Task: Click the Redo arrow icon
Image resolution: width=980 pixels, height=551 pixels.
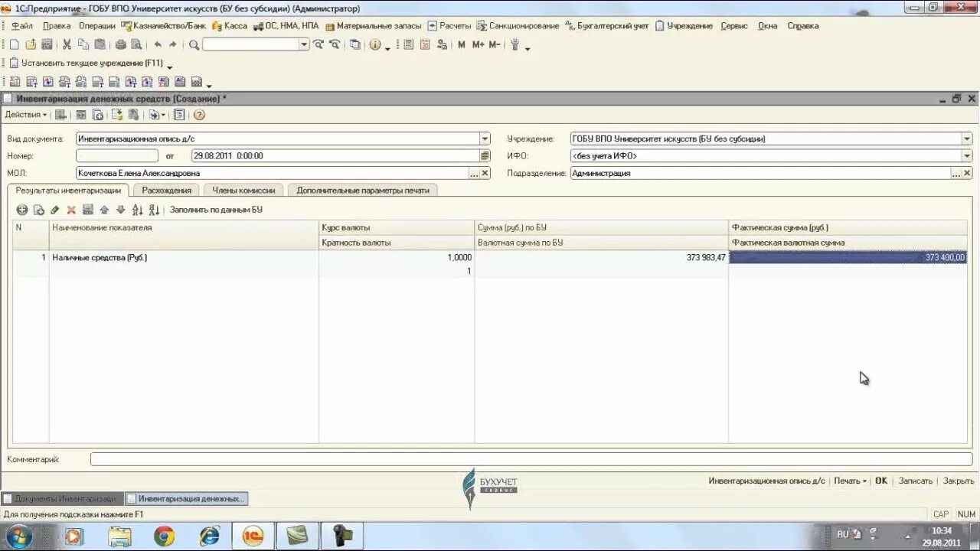Action: (x=173, y=45)
